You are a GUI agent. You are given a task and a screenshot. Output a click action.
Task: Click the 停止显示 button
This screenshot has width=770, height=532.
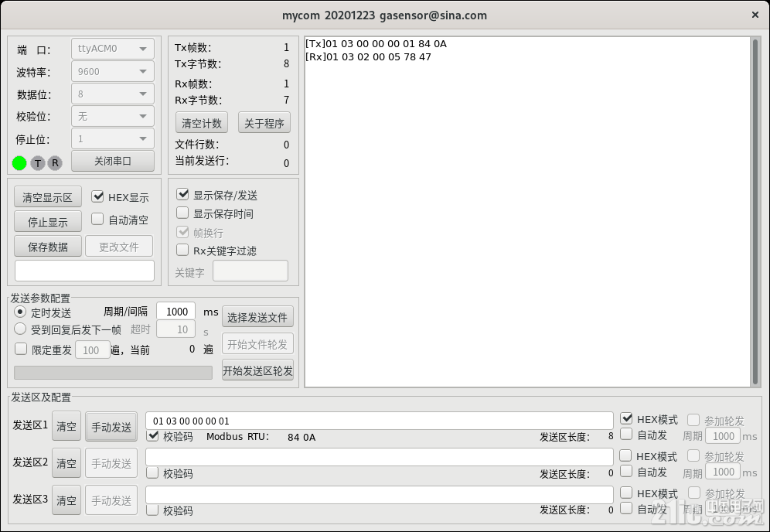point(48,222)
